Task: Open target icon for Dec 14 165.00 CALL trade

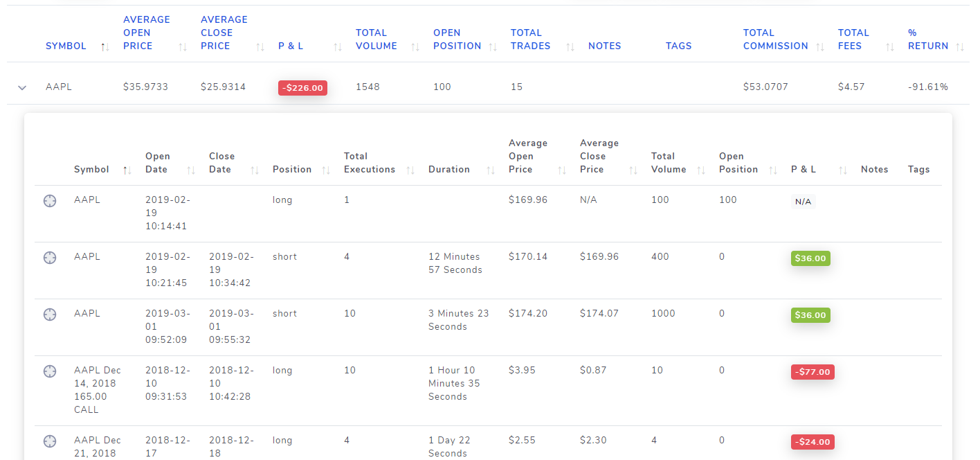Action: 50,371
